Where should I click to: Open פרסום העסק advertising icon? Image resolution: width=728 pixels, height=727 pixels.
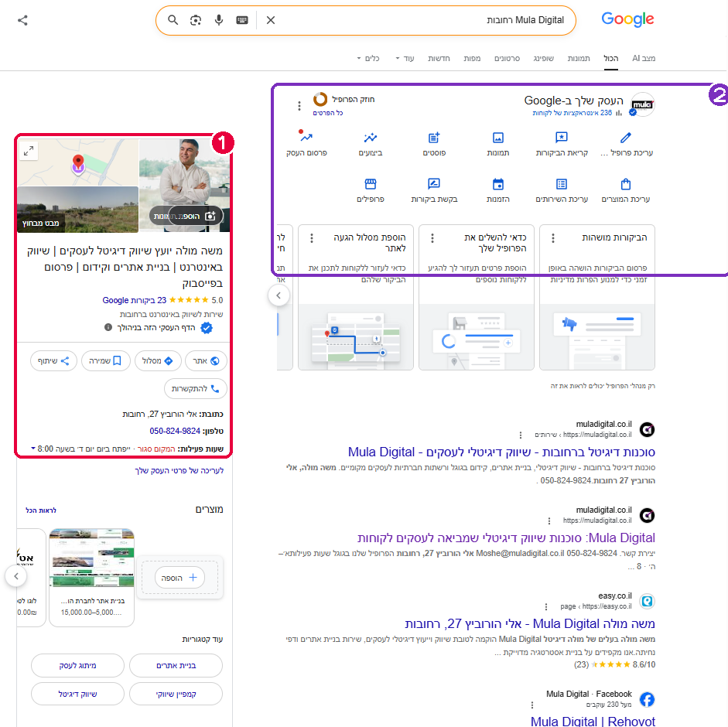coord(306,136)
